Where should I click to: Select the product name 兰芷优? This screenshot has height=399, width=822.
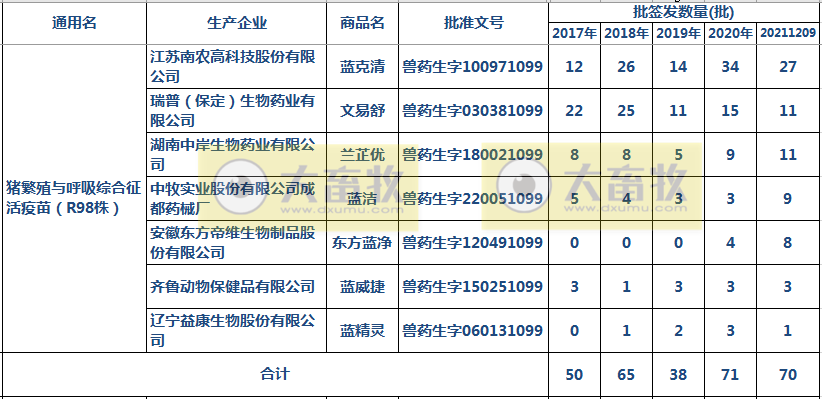tap(362, 155)
